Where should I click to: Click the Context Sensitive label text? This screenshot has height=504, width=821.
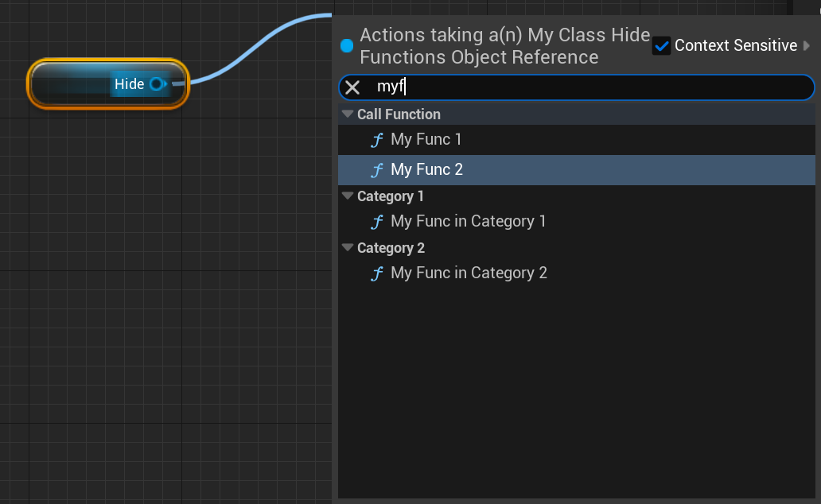pos(735,45)
